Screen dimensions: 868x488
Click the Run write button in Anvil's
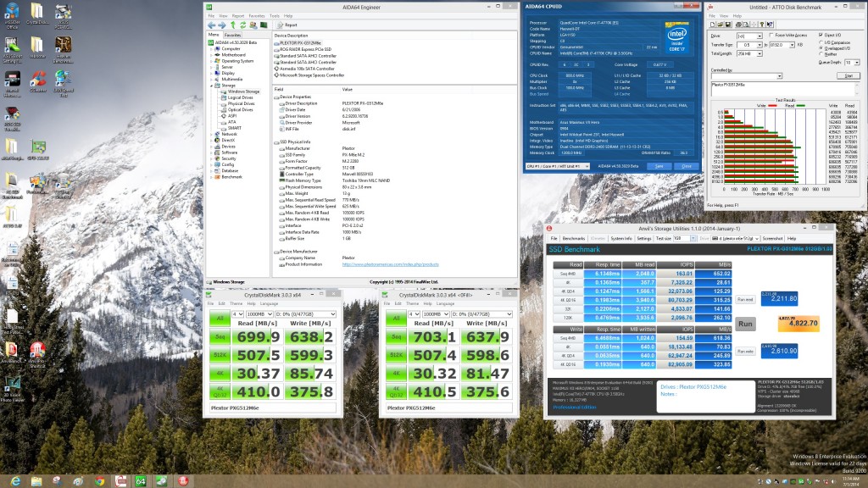click(x=745, y=351)
